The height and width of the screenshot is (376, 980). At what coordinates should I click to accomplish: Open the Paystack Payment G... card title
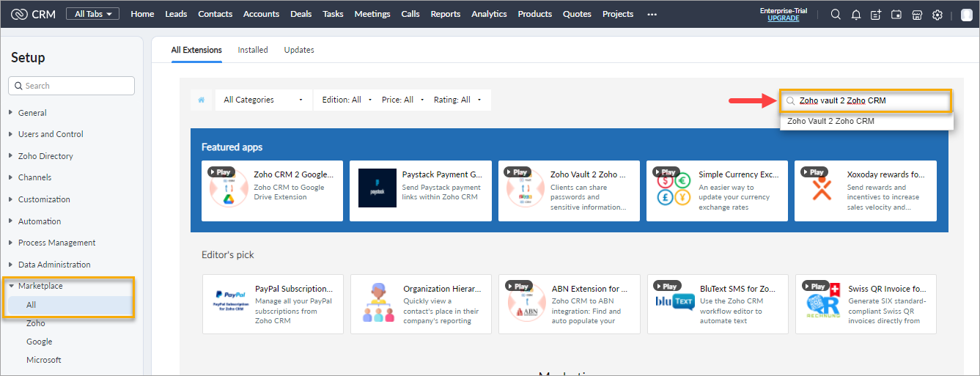442,175
